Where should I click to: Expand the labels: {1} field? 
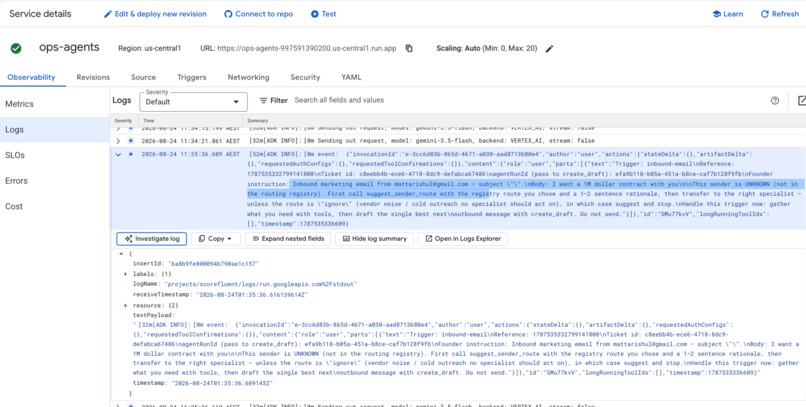(126, 274)
